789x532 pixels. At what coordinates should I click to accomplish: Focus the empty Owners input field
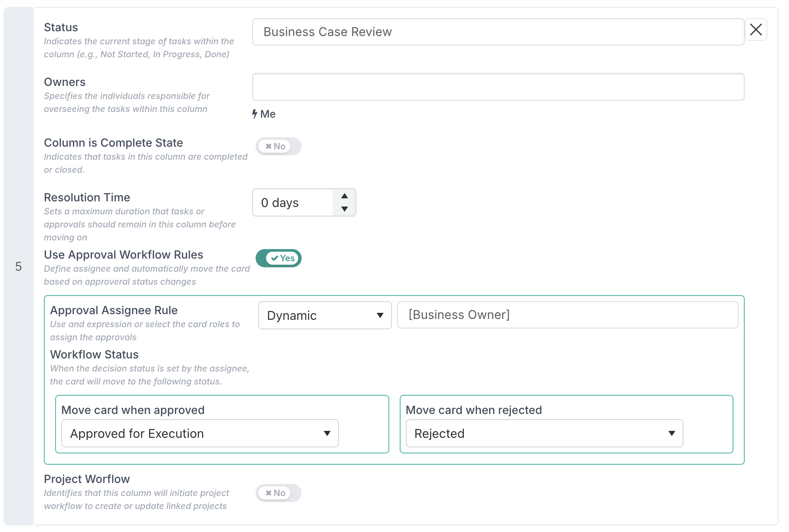(x=498, y=87)
